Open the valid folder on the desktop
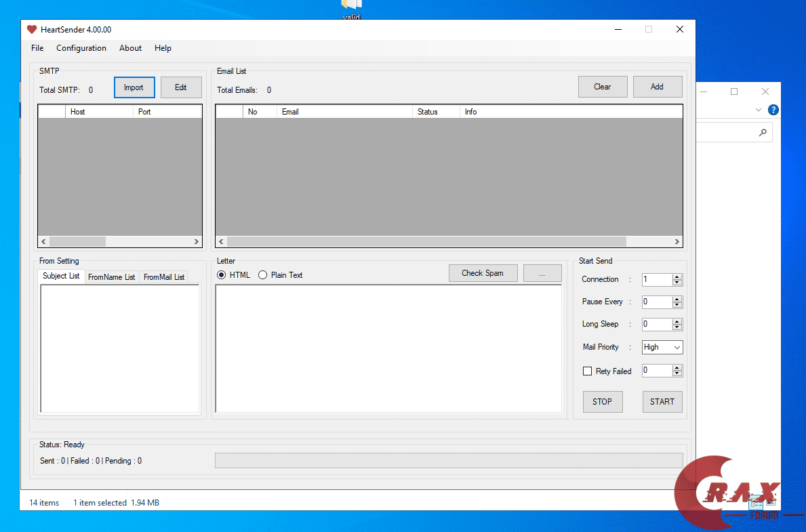 coord(352,9)
